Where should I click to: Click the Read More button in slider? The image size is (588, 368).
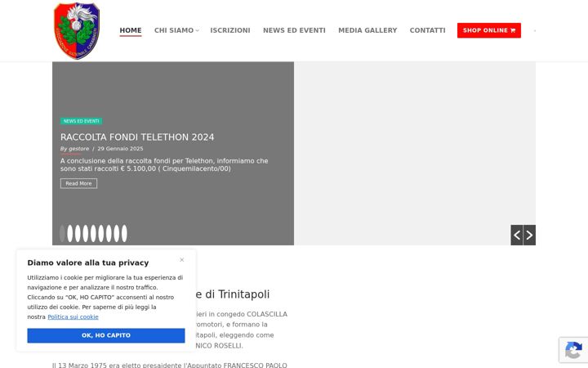pyautogui.click(x=78, y=183)
